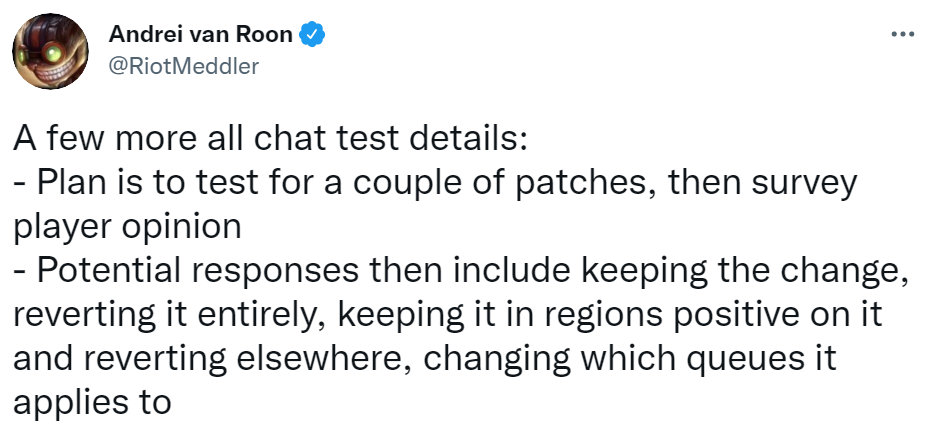Open the three-dot more options menu
Viewport: 932px width, 430px height.
click(903, 35)
